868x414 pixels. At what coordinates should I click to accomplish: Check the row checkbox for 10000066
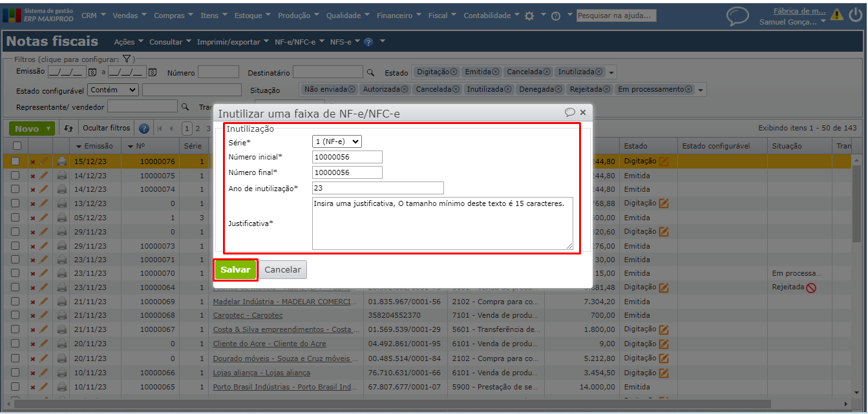(x=16, y=373)
